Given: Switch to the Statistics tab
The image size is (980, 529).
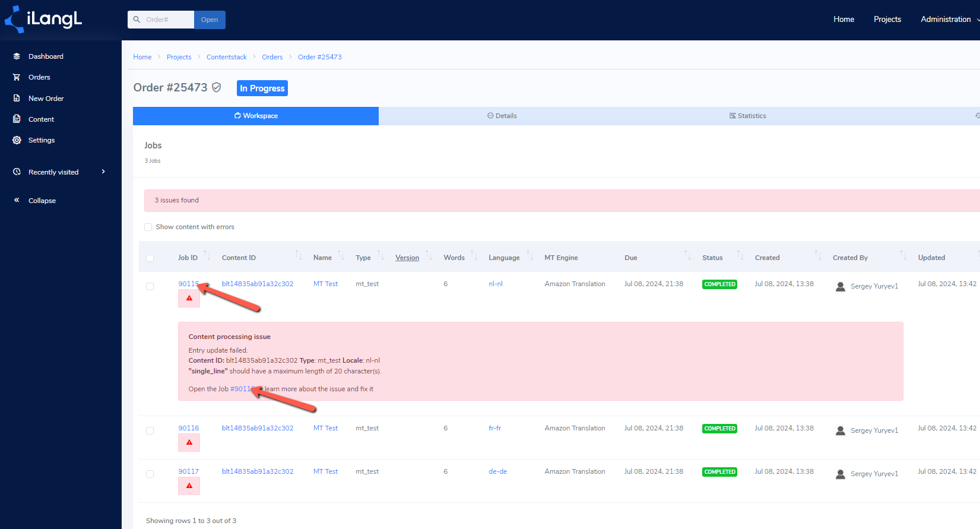Looking at the screenshot, I should pos(748,116).
